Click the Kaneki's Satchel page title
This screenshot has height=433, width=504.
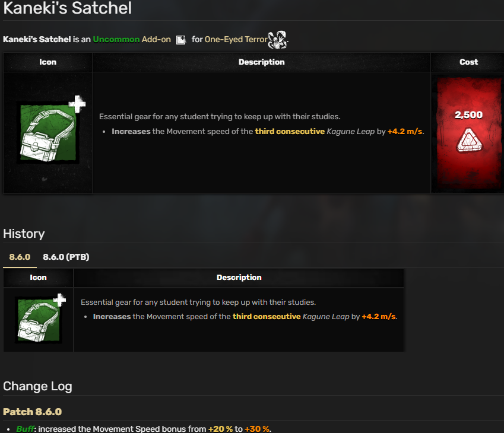(x=67, y=8)
